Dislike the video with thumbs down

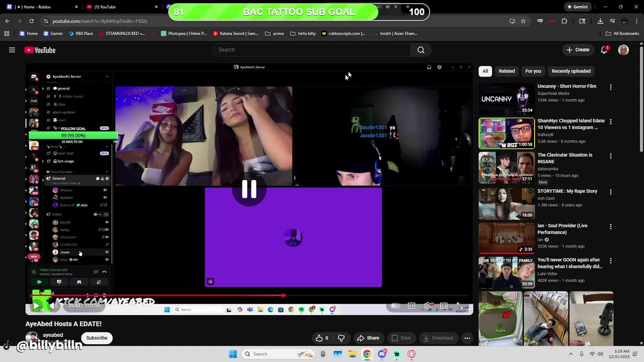click(x=341, y=338)
